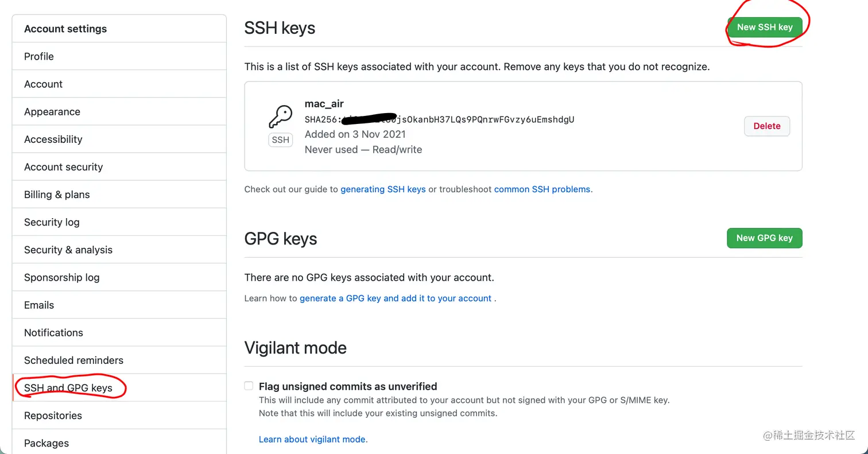The image size is (868, 454).
Task: Click the New SSH key button
Action: pos(765,27)
